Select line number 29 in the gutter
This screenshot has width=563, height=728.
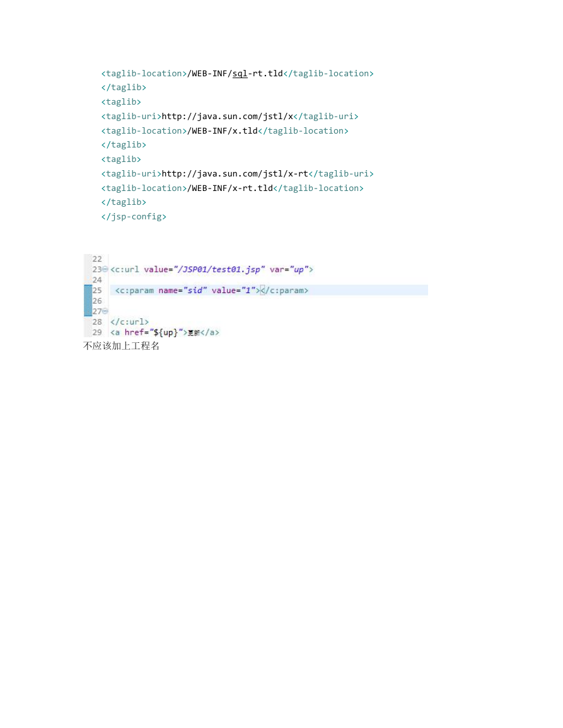click(96, 332)
